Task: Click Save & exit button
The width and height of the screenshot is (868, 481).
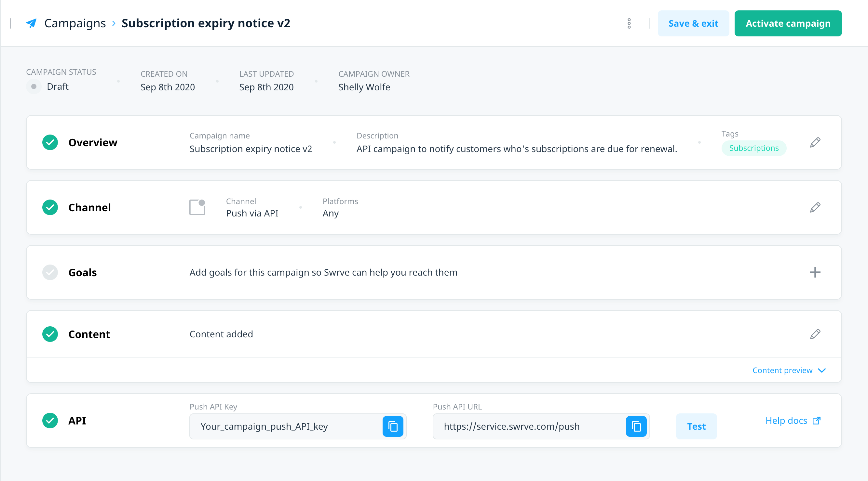Action: [693, 23]
